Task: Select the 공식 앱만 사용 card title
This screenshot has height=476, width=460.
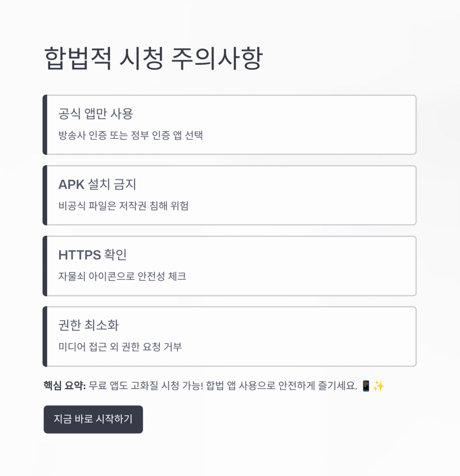Action: (x=96, y=113)
